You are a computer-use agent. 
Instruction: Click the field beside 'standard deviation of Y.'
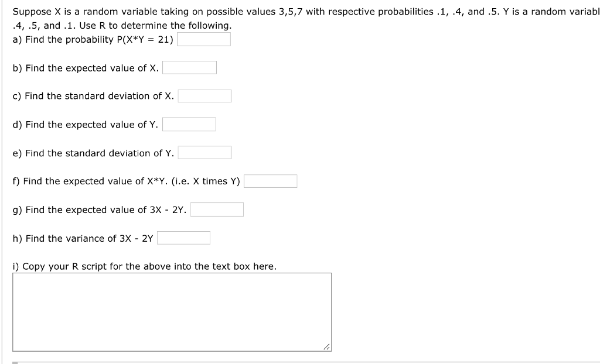204,152
